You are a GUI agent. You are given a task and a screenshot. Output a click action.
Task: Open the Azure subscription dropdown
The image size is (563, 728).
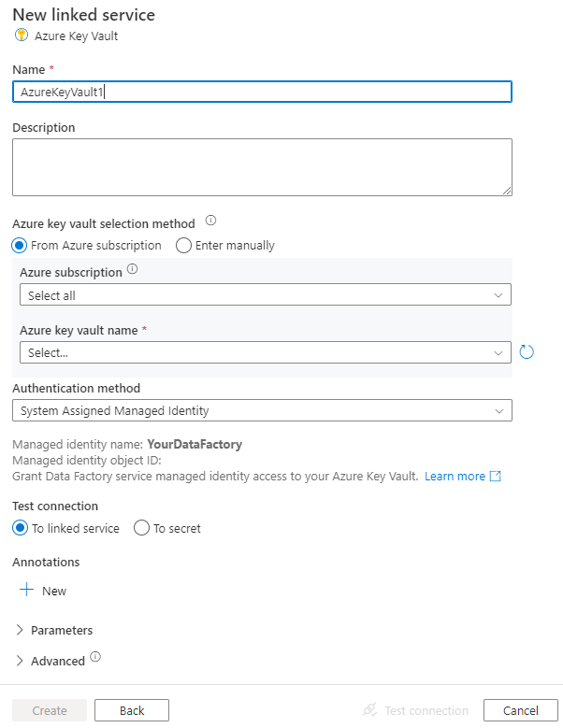[x=266, y=295]
